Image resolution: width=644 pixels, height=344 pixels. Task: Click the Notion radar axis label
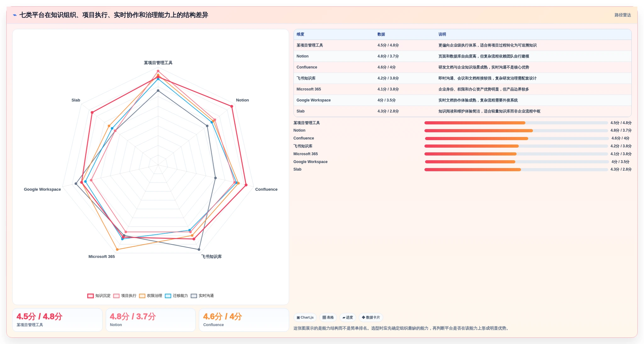(x=242, y=100)
